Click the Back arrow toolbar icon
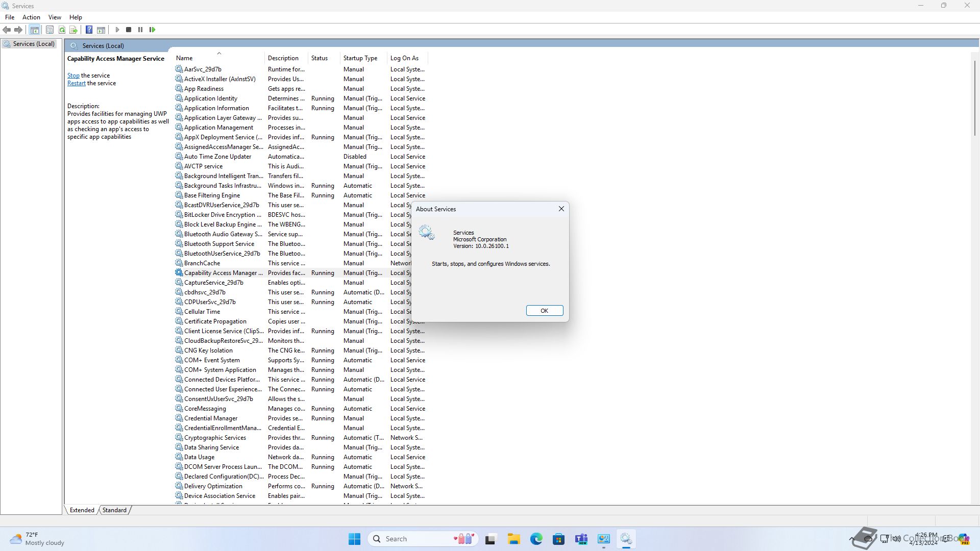980x551 pixels. (x=7, y=30)
